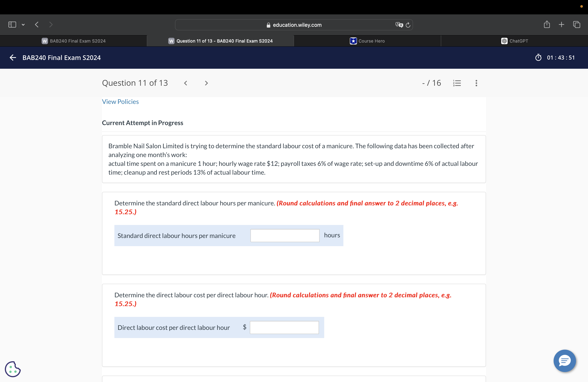Show tab overview icon
The image size is (588, 382).
[x=577, y=24]
